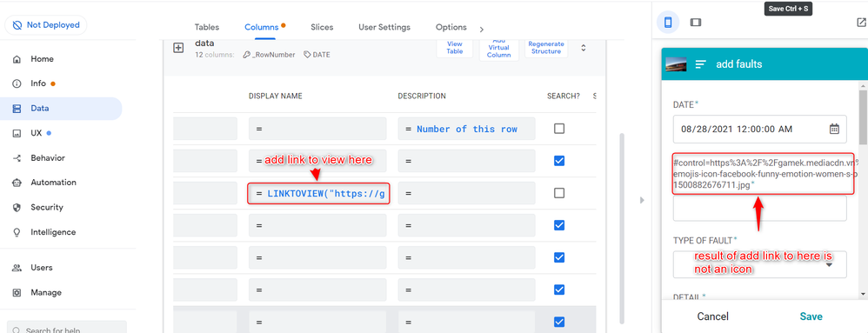Click the Home house icon
Viewport: 868px width, 333px height.
(x=17, y=59)
